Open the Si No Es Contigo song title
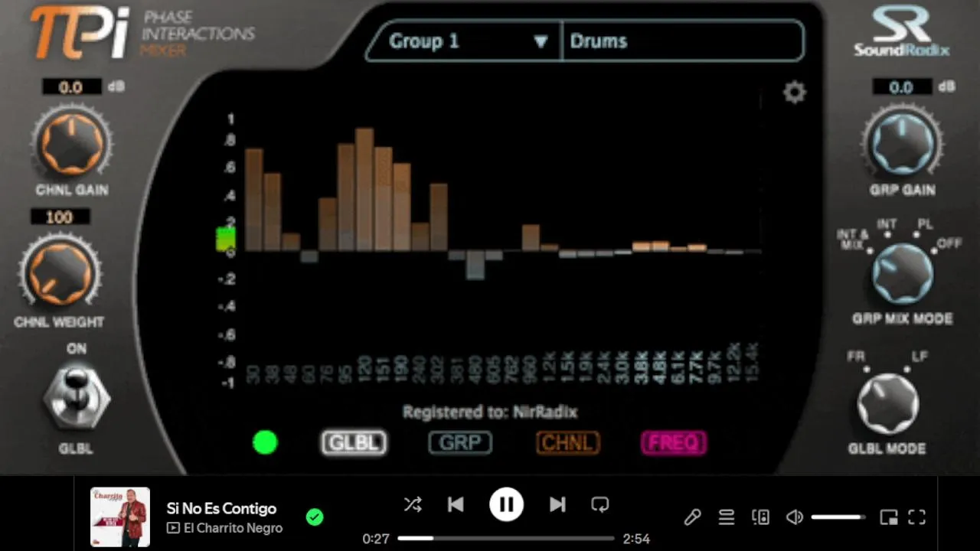This screenshot has width=980, height=551. coord(221,508)
